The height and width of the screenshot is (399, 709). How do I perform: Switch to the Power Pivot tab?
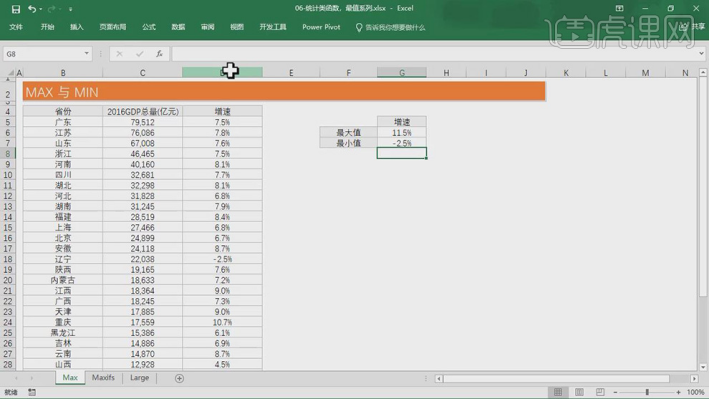321,27
